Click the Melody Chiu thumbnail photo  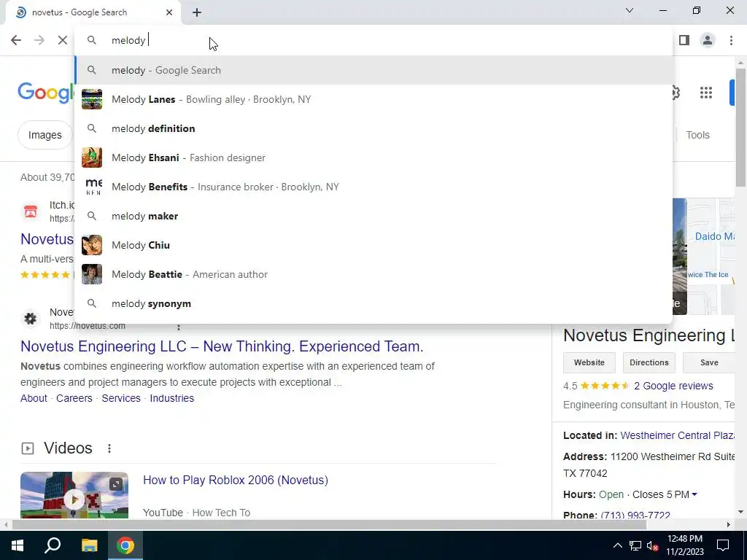click(91, 245)
